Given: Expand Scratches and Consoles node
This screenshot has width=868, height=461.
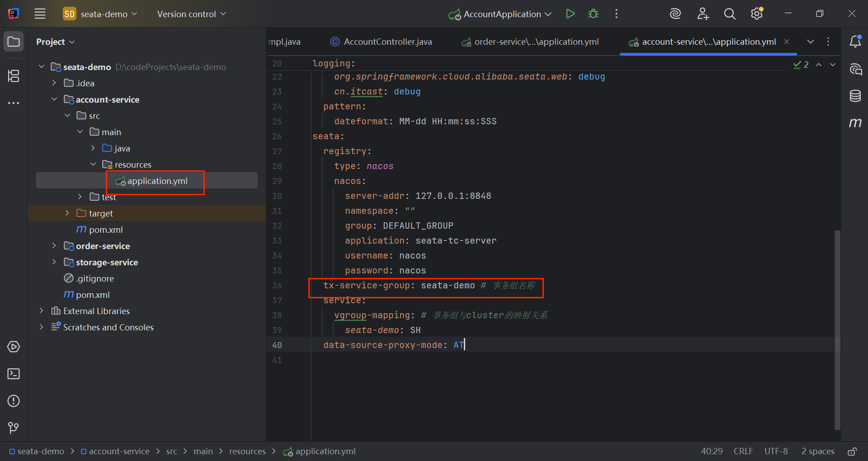Looking at the screenshot, I should 42,327.
